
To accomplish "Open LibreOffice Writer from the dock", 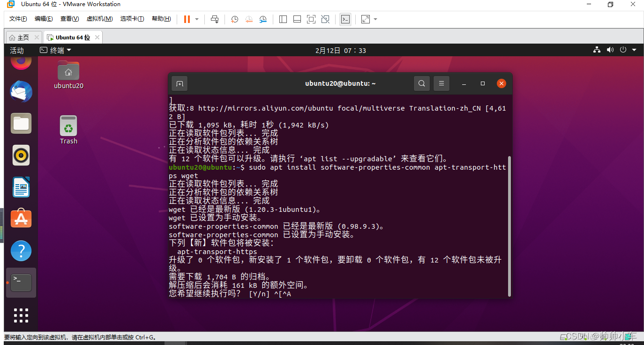I will [21, 187].
